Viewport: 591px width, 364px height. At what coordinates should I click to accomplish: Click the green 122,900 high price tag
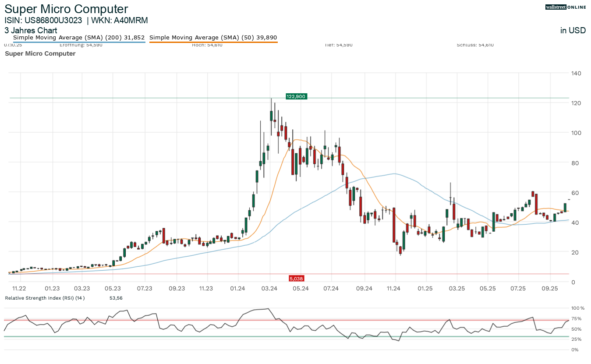[x=296, y=96]
